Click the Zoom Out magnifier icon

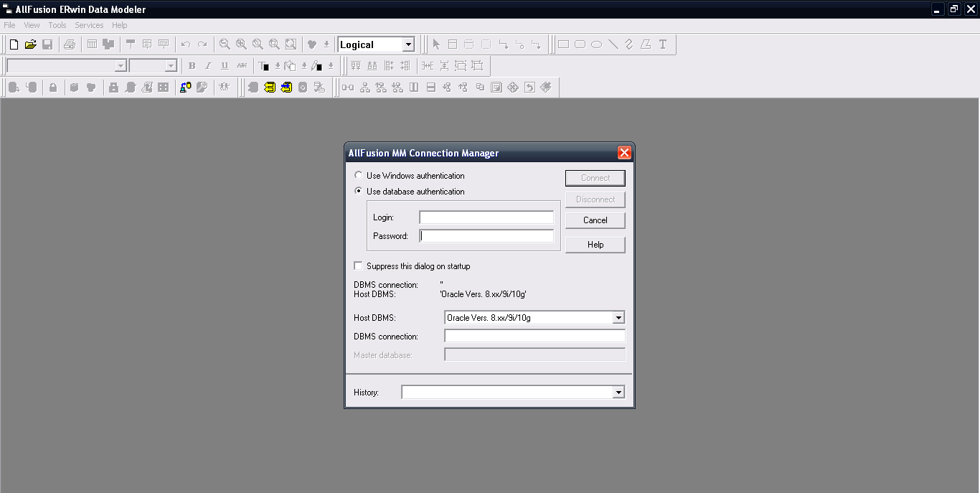tap(225, 44)
